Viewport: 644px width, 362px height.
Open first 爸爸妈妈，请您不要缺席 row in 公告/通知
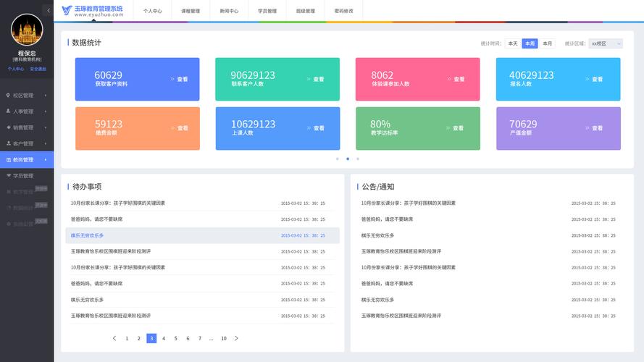pyautogui.click(x=489, y=219)
